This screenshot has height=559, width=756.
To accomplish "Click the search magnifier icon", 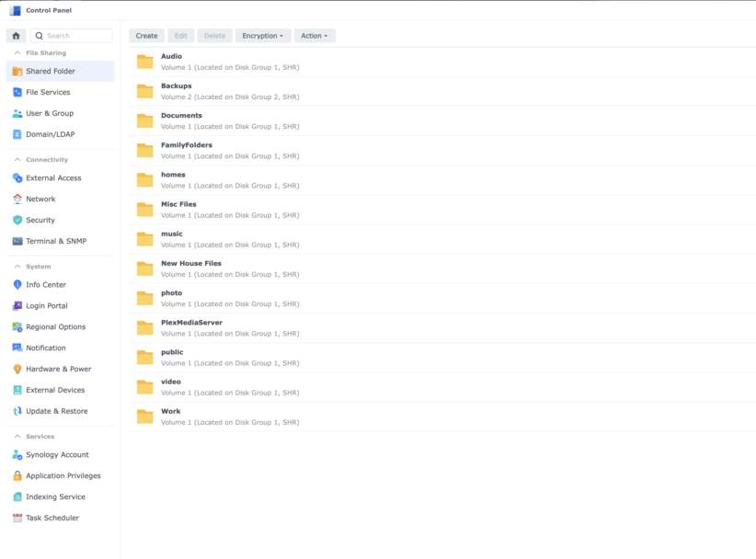I will pyautogui.click(x=39, y=36).
